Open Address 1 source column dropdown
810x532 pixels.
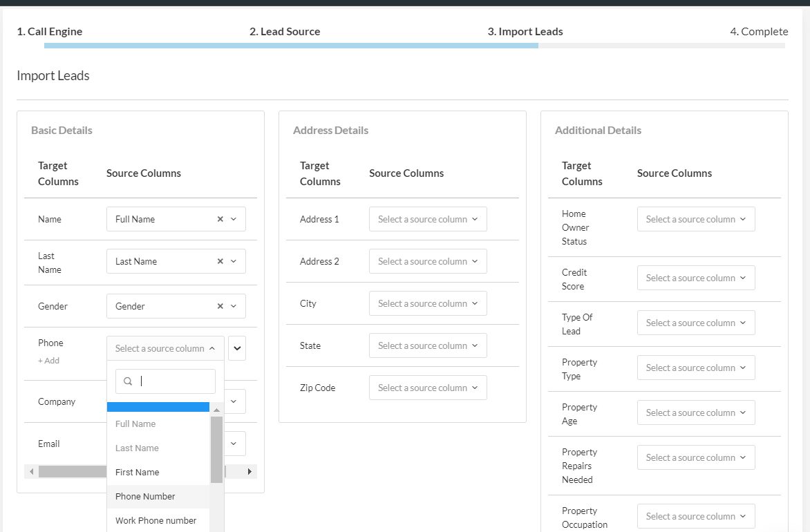428,219
